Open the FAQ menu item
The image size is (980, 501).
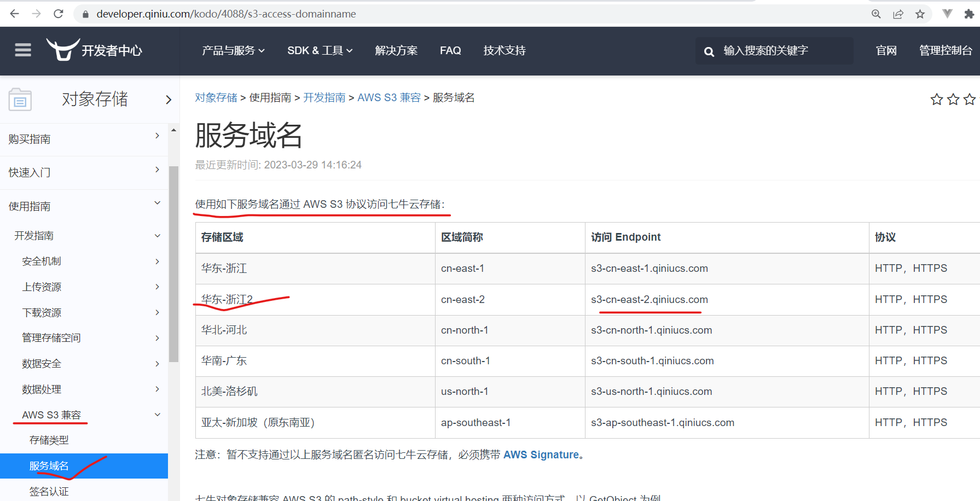(x=450, y=50)
